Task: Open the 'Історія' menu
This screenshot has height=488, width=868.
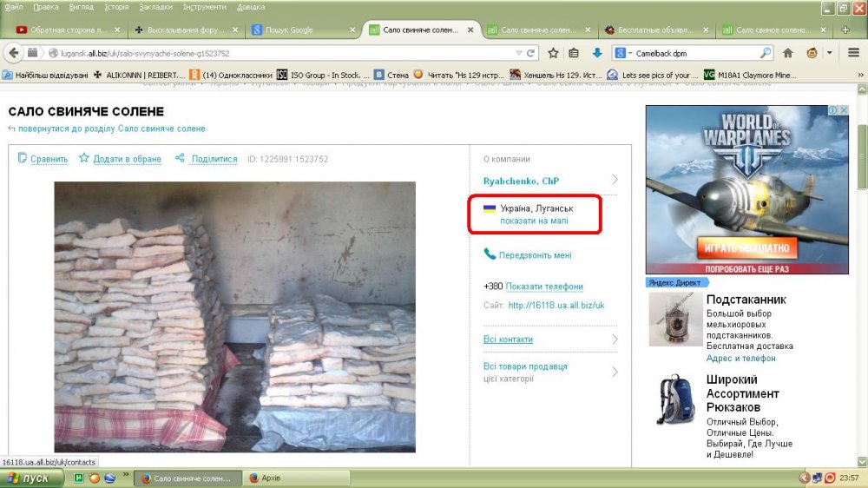Action: [116, 7]
